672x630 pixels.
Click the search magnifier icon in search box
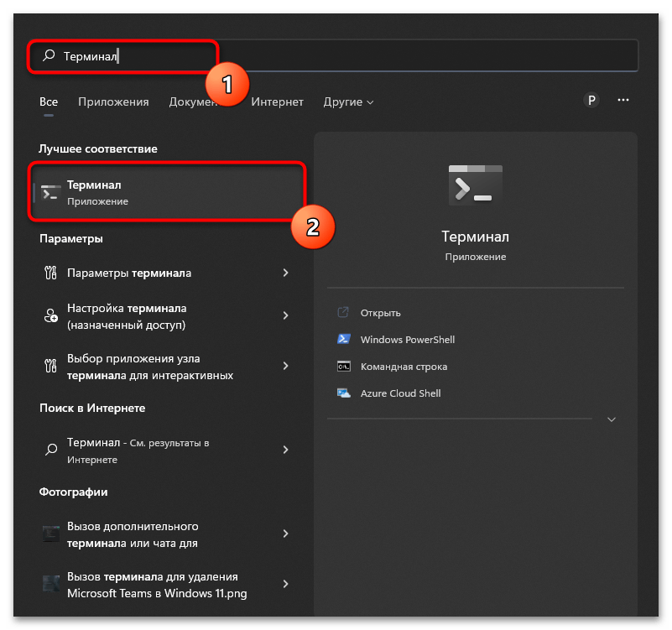49,55
